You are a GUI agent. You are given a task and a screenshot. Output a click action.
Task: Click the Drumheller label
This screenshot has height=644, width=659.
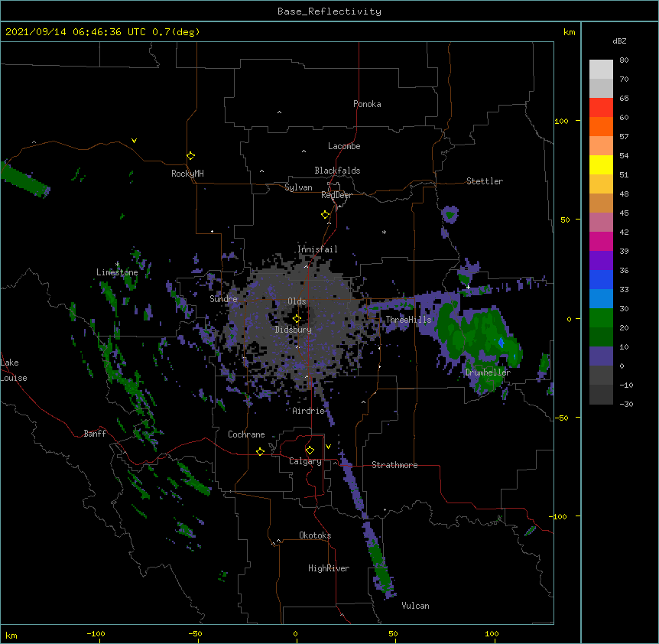(488, 372)
